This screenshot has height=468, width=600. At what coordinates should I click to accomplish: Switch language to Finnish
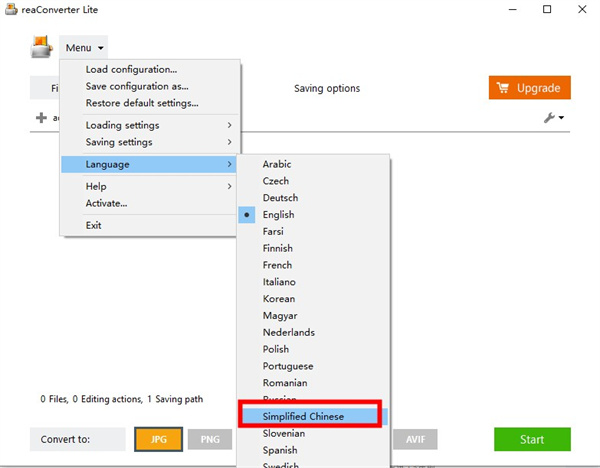(x=313, y=248)
